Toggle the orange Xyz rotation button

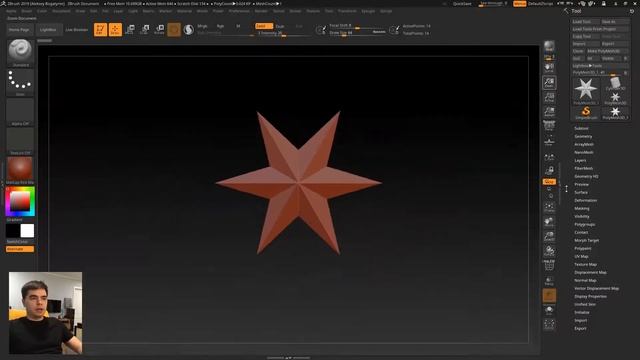click(x=549, y=182)
